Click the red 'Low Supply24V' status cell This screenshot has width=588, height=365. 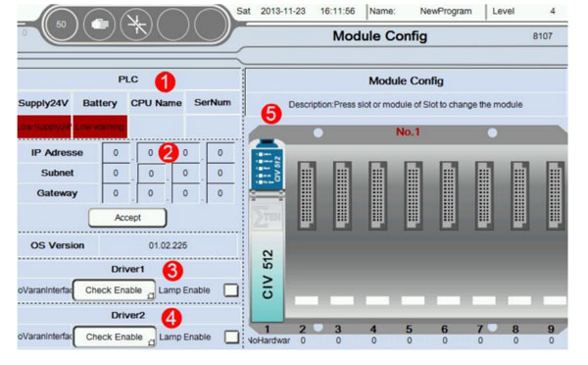(44, 127)
